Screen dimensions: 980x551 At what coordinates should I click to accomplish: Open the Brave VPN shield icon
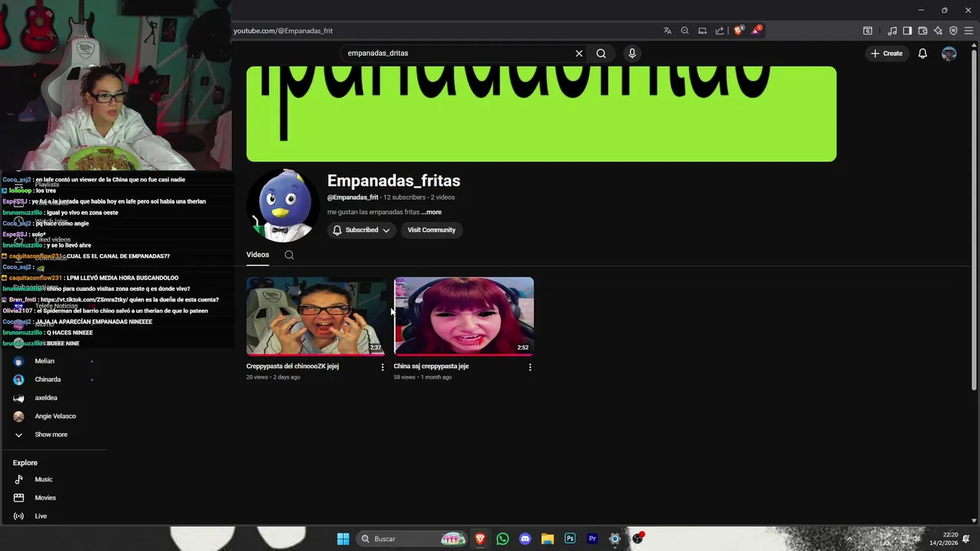pyautogui.click(x=953, y=31)
